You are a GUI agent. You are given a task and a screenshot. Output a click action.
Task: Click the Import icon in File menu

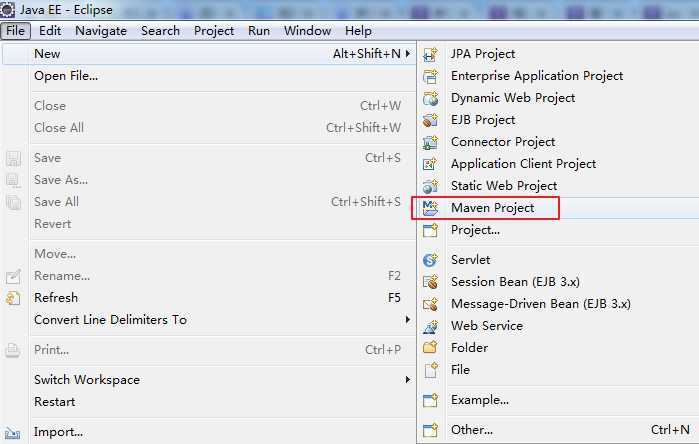13,432
